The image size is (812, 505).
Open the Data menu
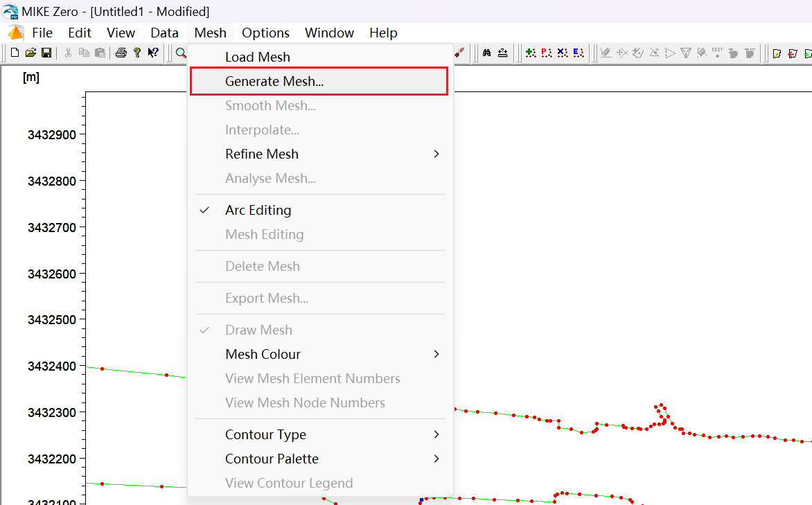click(x=164, y=33)
